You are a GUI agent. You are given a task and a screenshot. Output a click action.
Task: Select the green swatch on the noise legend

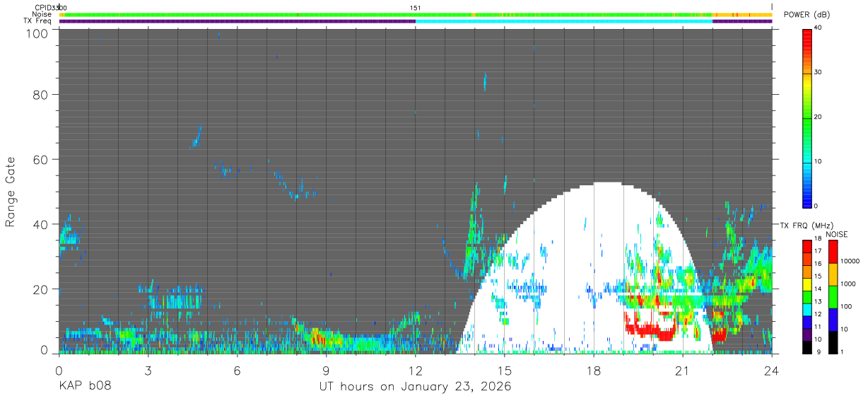pos(833,297)
